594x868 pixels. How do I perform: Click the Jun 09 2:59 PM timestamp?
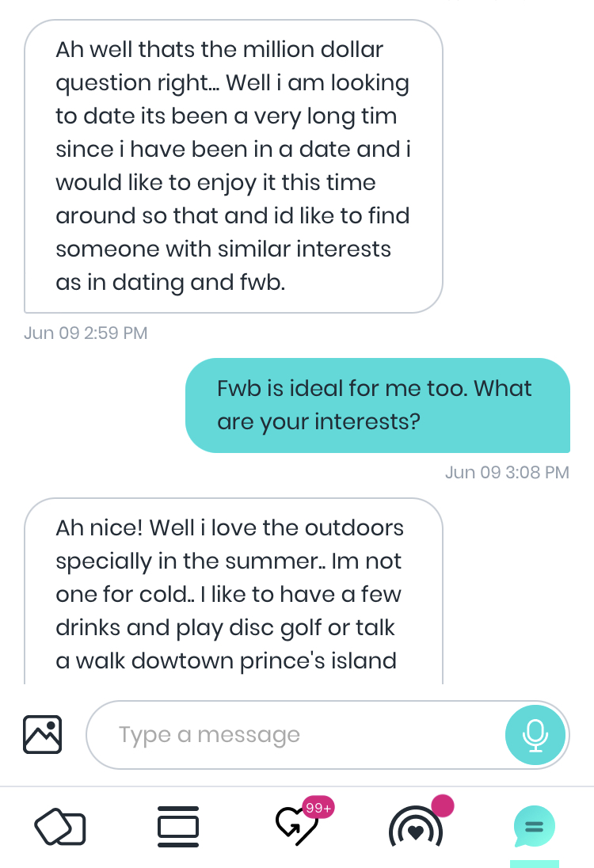[x=86, y=333]
